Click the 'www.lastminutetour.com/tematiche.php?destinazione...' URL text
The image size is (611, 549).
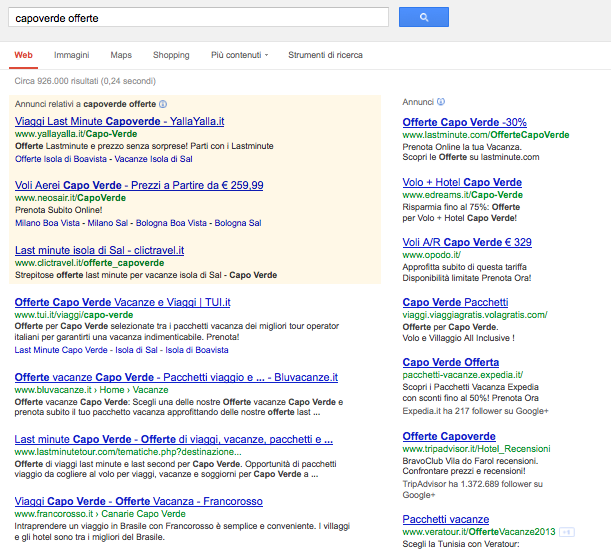click(128, 452)
